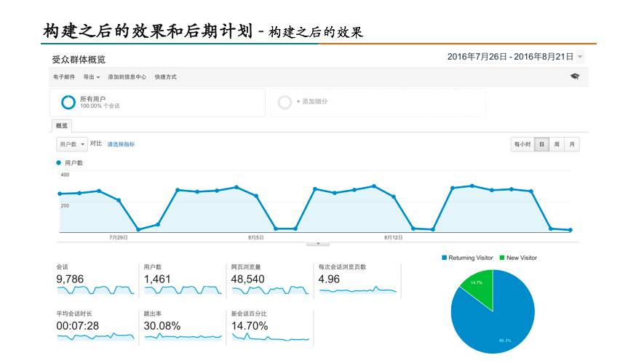Select the 日 daily granularity button

(x=541, y=144)
